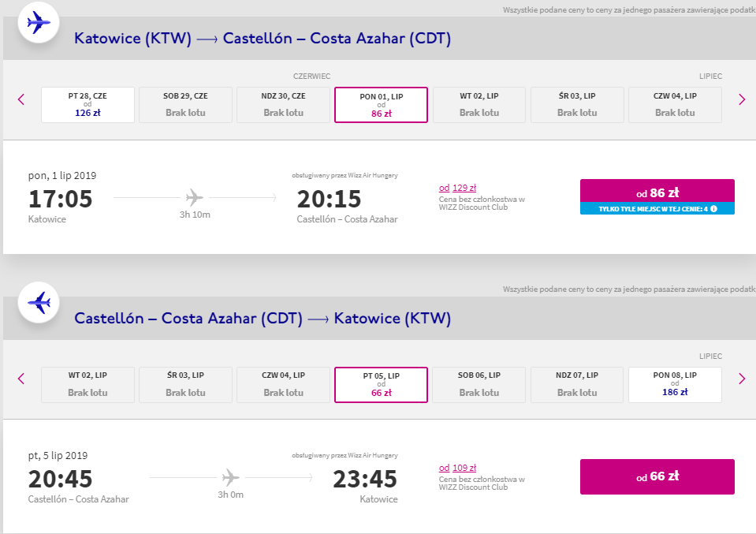Click the outbound flight airplane icon

(x=39, y=23)
